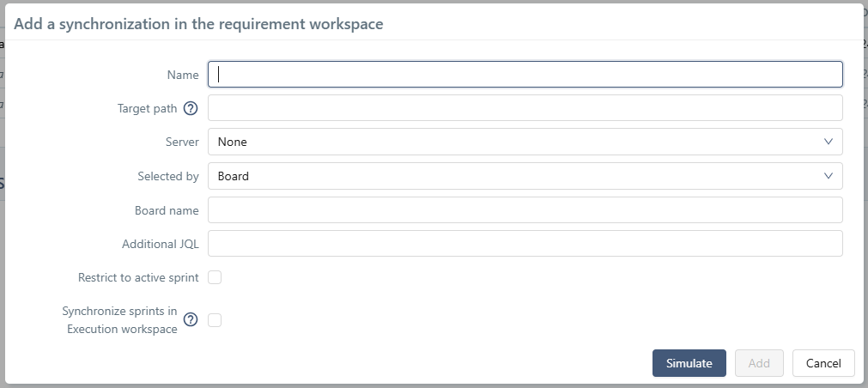Click help icon beside Synchronize sprints option
Image resolution: width=868 pixels, height=388 pixels.
(191, 319)
